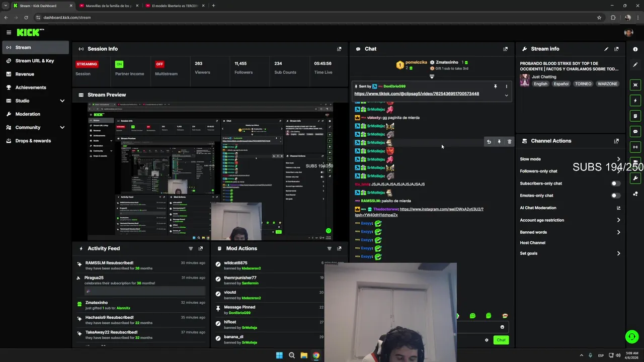Open the emoji picker in the chat input
This screenshot has width=644, height=362.
[502, 327]
